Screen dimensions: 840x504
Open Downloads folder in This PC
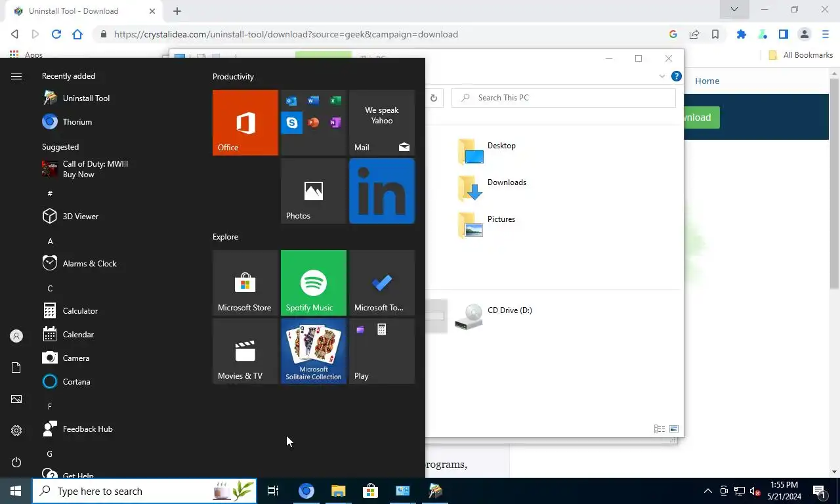[x=492, y=188]
